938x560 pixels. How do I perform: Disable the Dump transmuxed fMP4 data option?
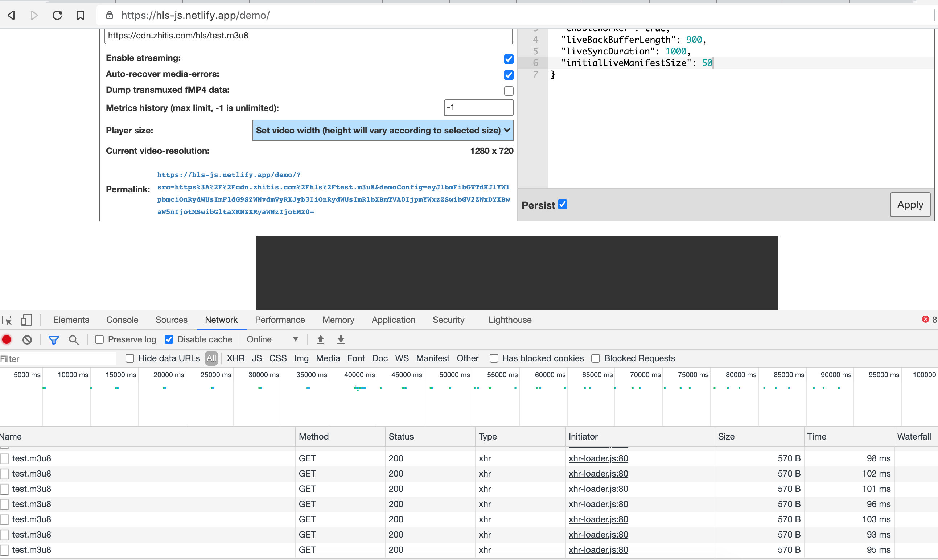point(509,91)
